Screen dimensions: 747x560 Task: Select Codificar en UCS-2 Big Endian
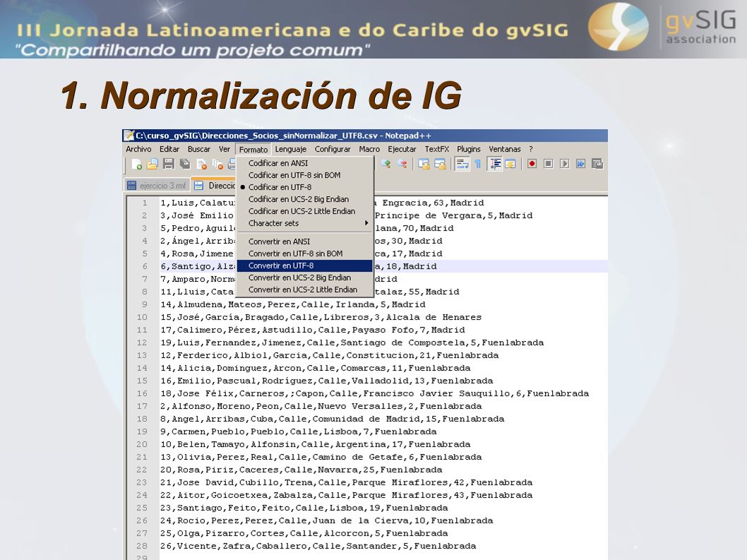pyautogui.click(x=304, y=199)
